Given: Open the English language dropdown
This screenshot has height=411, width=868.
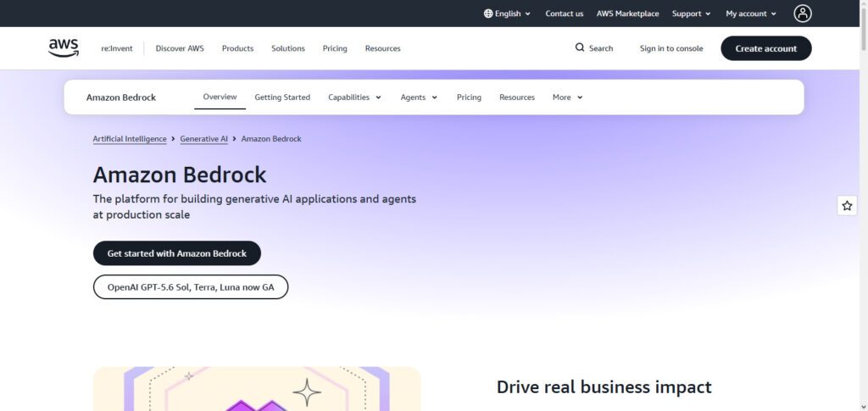Looking at the screenshot, I should [507, 14].
